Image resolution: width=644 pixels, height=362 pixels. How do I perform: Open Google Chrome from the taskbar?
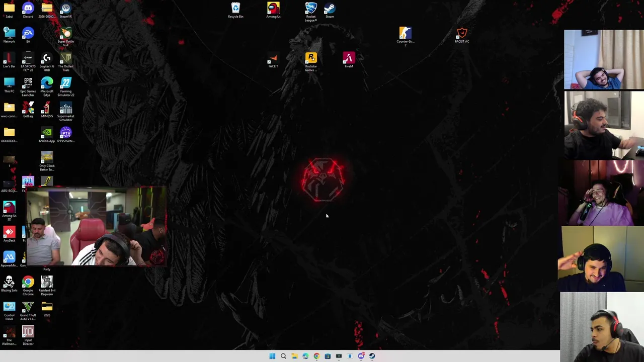pos(316,356)
